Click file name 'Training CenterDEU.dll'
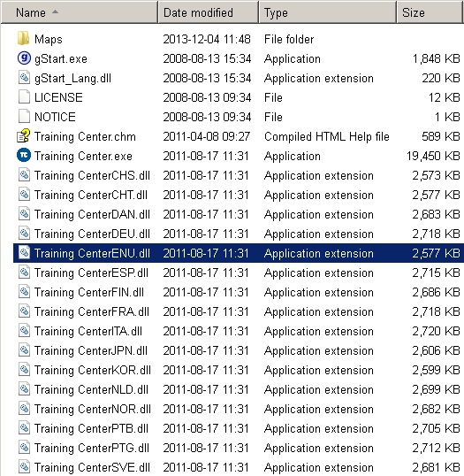Image resolution: width=464 pixels, height=476 pixels. point(92,234)
